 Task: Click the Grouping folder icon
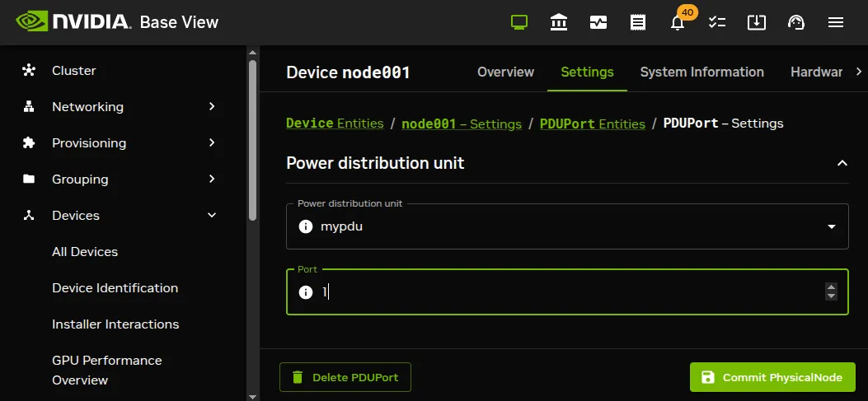pyautogui.click(x=29, y=180)
